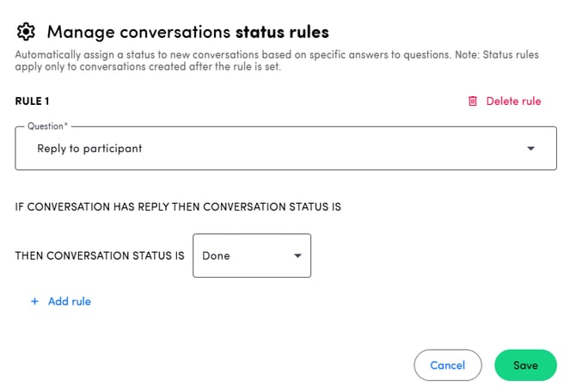Expand the Question dropdown arrow
The height and width of the screenshot is (392, 576).
pos(530,149)
